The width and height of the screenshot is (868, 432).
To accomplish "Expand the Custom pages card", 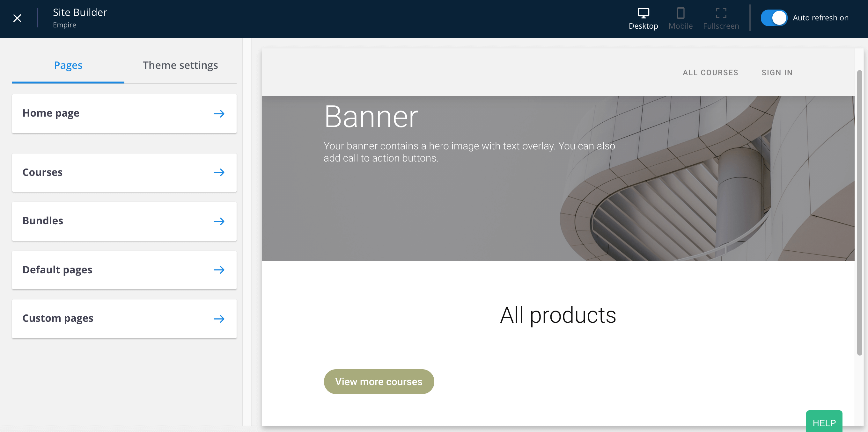I will (124, 319).
